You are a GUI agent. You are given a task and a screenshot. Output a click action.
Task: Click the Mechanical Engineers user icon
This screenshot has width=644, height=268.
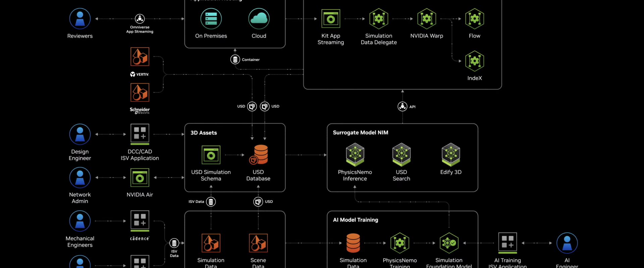coord(80,221)
